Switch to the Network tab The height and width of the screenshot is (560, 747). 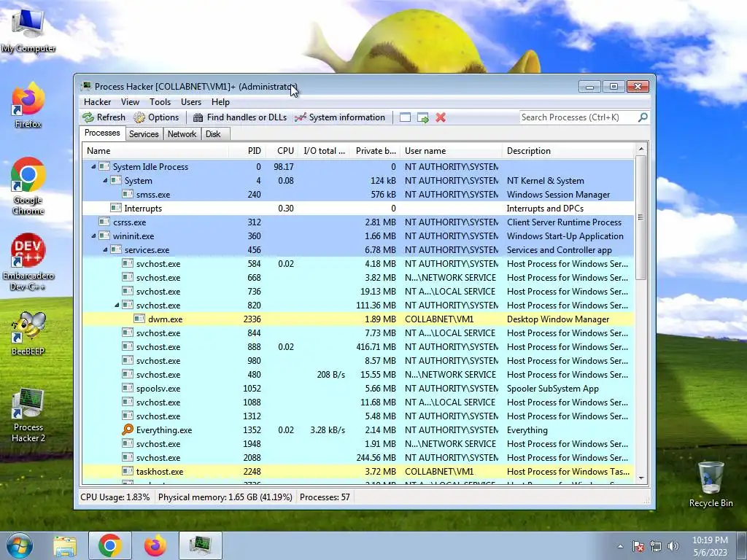pos(182,134)
